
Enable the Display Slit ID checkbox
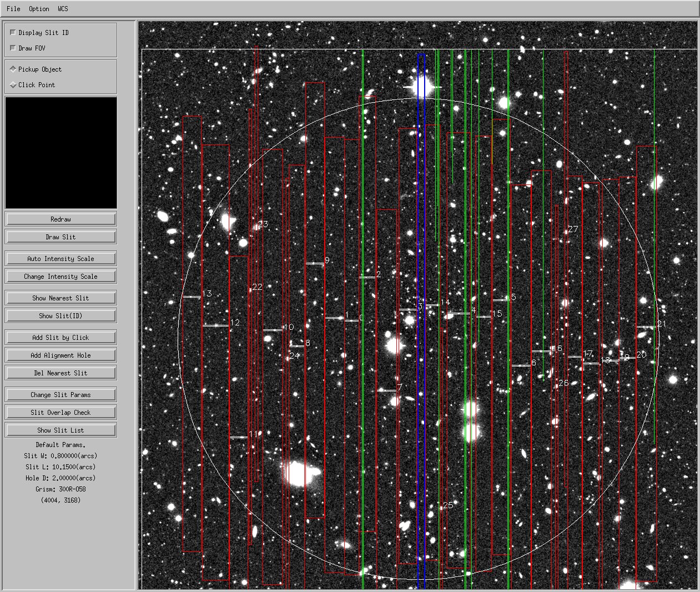click(x=13, y=33)
